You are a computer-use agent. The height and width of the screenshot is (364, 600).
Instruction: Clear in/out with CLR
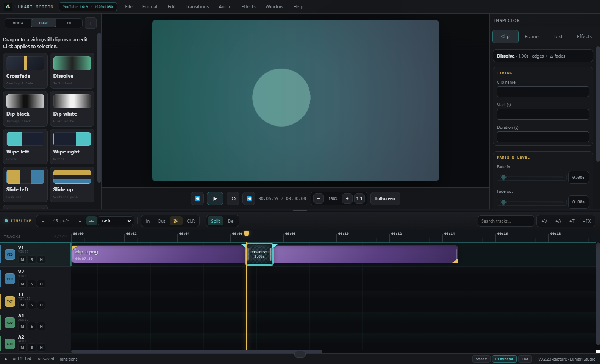coord(191,221)
